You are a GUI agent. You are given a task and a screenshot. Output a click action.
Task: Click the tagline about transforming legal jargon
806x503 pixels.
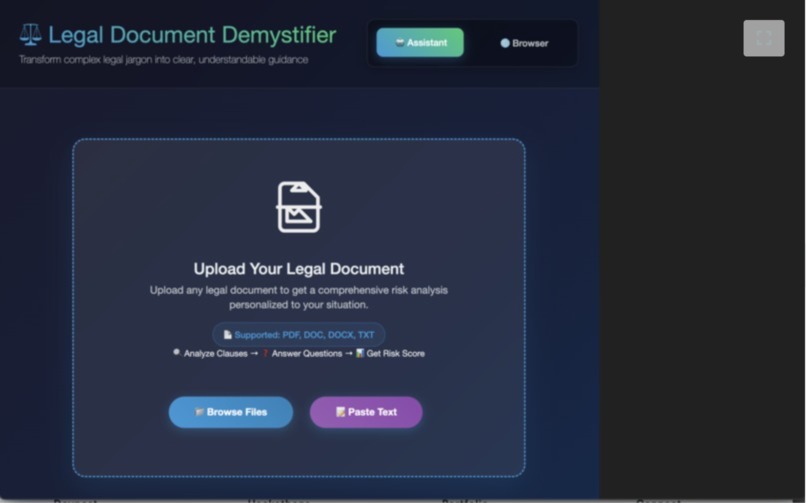point(163,60)
